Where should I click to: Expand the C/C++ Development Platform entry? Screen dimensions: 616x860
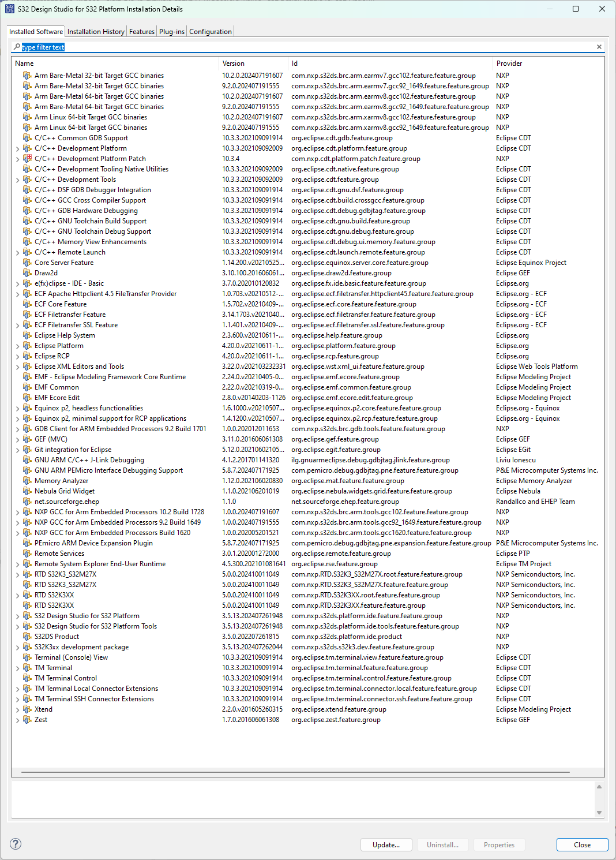coord(17,148)
